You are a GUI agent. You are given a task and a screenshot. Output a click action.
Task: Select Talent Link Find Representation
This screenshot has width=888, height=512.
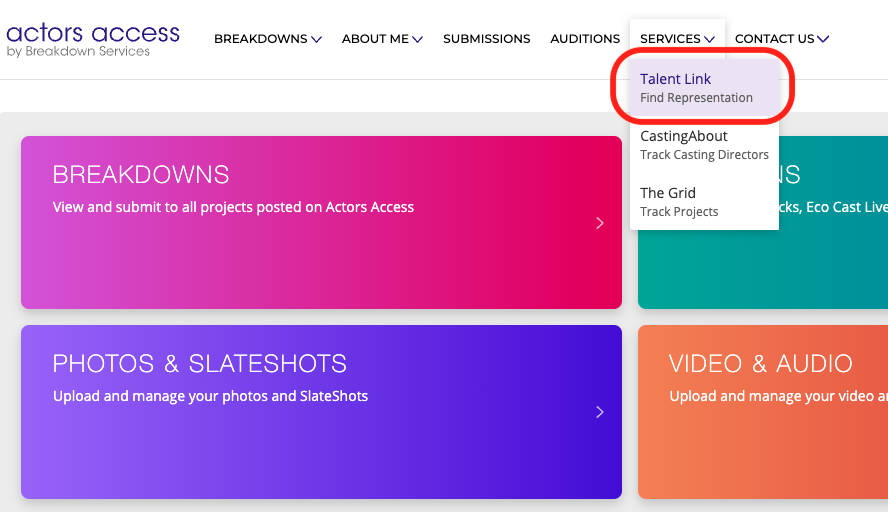[x=704, y=88]
